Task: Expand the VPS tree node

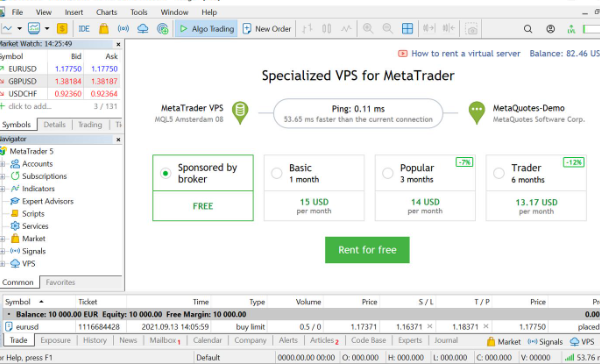Action: tap(3, 264)
